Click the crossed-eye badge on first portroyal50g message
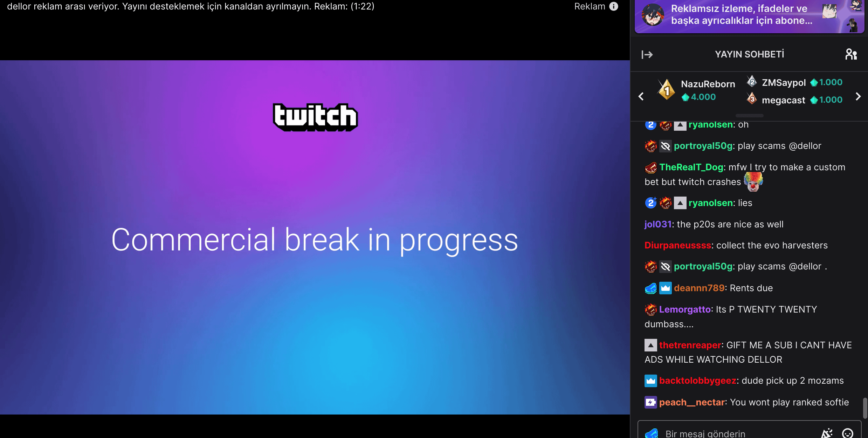 point(666,146)
